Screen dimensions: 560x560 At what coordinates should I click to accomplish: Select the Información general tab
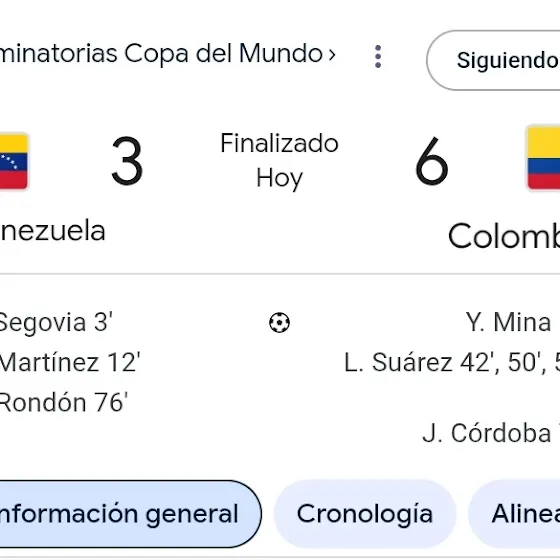[130, 514]
